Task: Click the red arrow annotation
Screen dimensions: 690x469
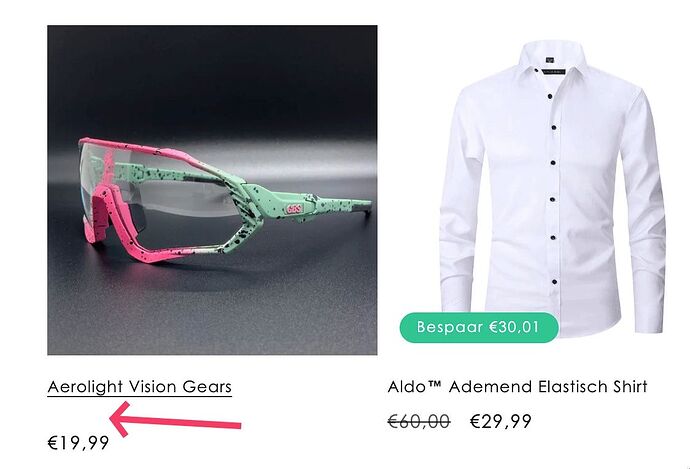Action: pos(175,420)
